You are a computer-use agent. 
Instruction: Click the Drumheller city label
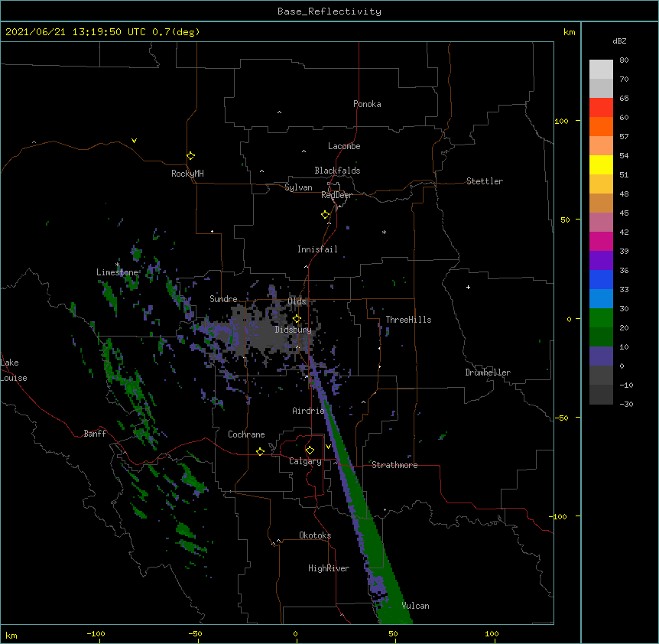tap(488, 372)
